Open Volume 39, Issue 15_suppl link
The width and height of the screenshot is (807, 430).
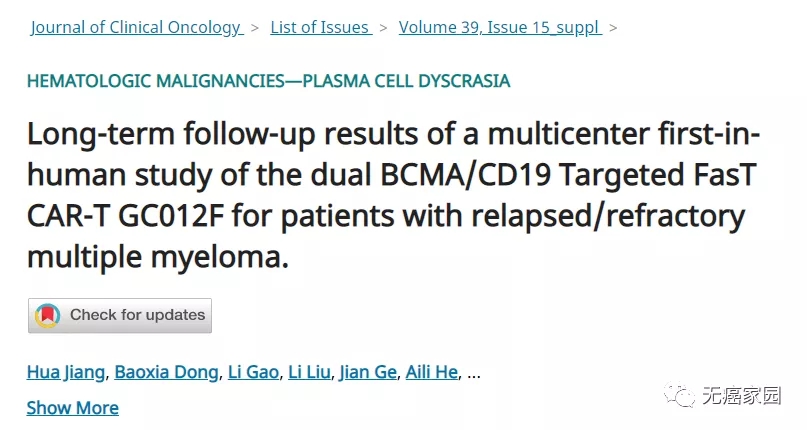pos(499,27)
